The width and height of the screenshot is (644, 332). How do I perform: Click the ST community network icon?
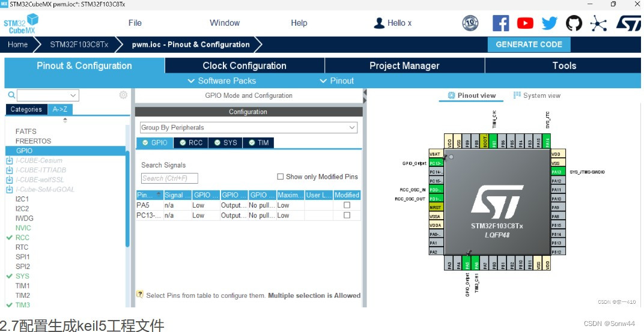pos(598,23)
